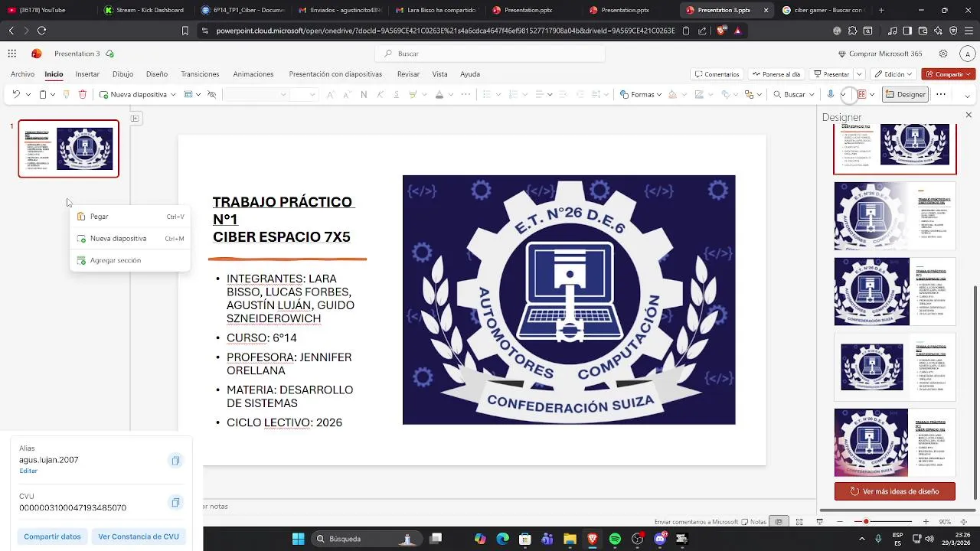Select the Format Painter brush icon
This screenshot has height=551, width=980.
coord(66,94)
